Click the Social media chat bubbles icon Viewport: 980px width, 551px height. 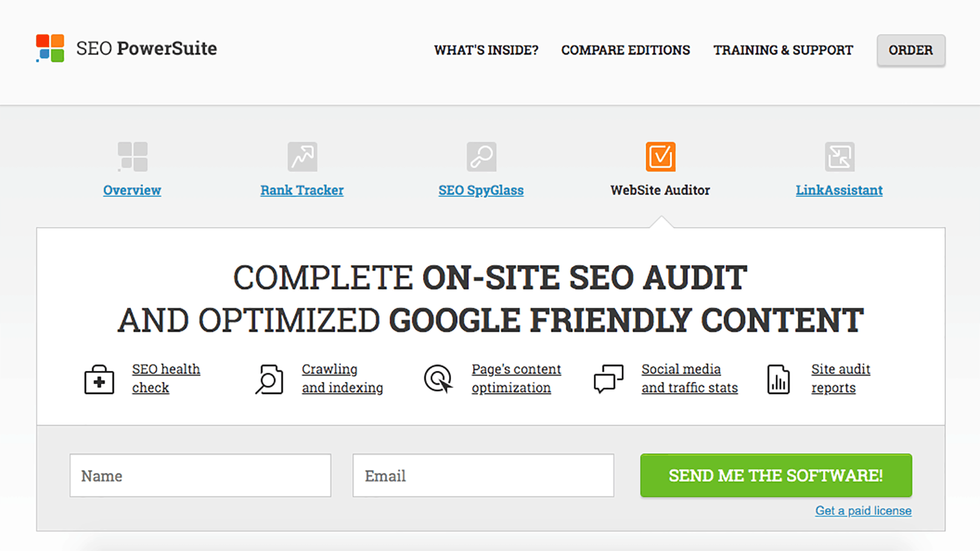608,379
